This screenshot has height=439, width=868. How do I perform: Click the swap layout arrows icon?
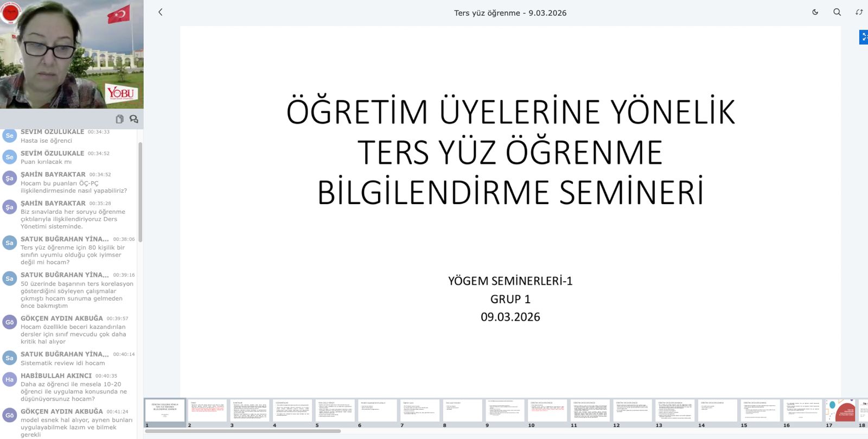(x=859, y=12)
